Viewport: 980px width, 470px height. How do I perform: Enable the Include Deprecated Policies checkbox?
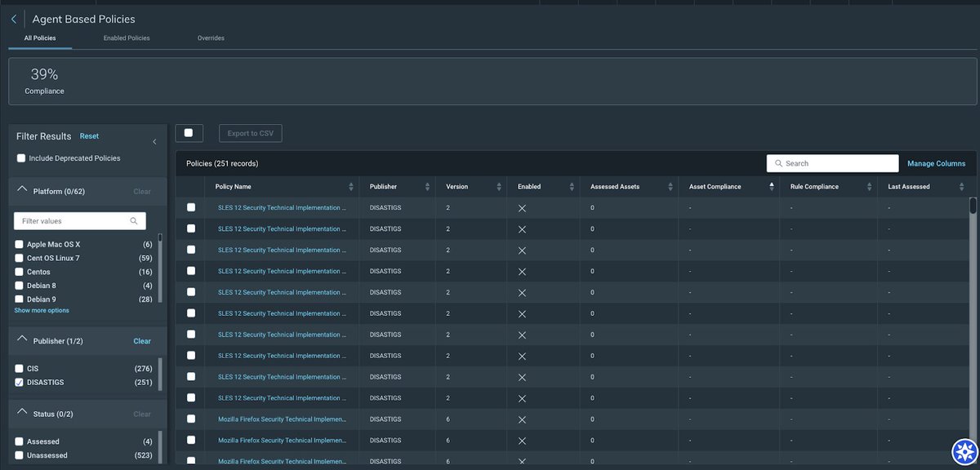coord(20,158)
